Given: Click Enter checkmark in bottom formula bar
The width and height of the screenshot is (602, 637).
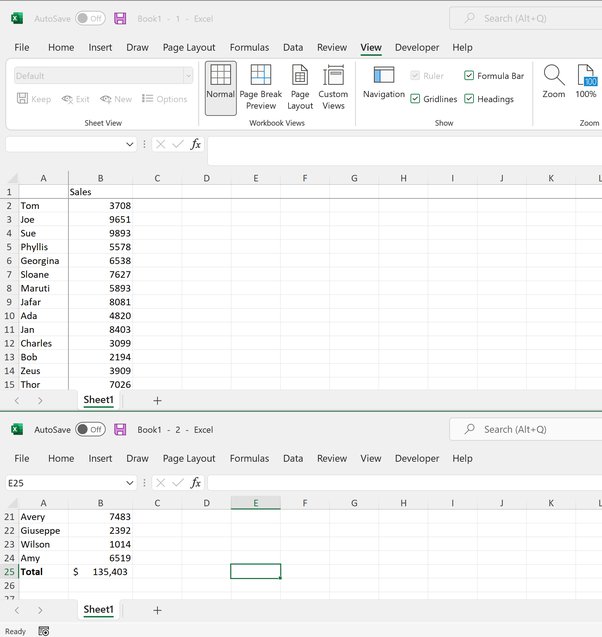Looking at the screenshot, I should [178, 483].
